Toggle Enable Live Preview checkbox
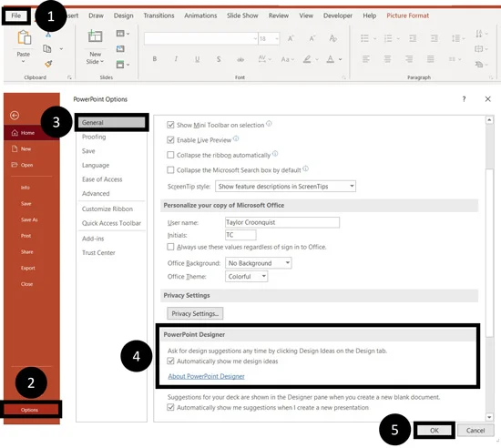This screenshot has height=448, width=501. pos(170,140)
